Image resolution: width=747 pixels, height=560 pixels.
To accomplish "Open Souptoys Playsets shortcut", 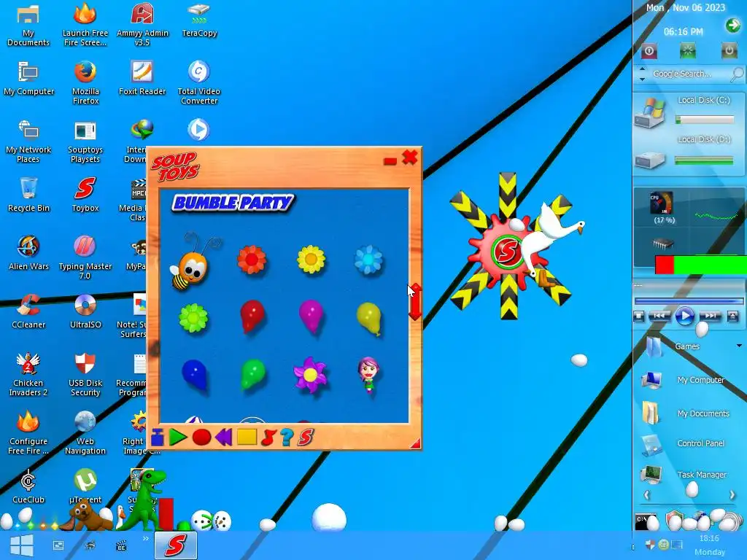I will (x=85, y=141).
